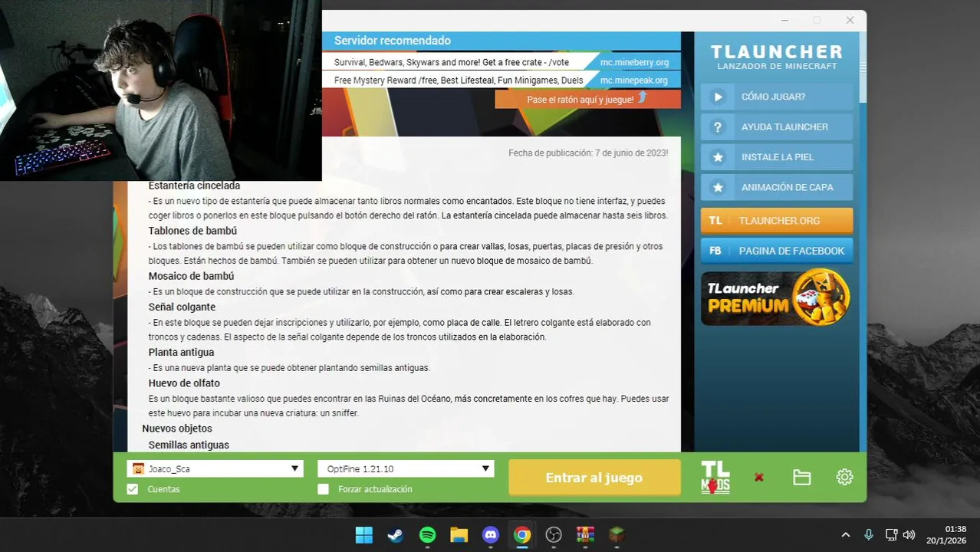Select mc.mineberry.org server
This screenshot has width=980, height=552.
click(634, 62)
